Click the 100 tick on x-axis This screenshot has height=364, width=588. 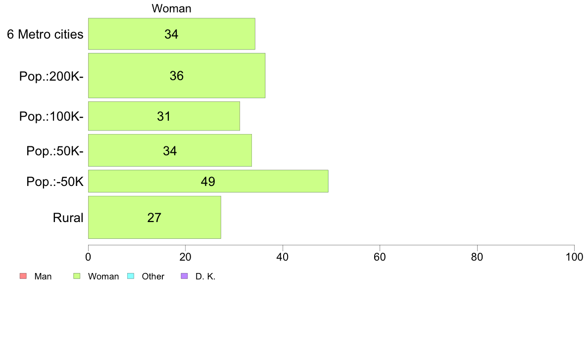574,257
